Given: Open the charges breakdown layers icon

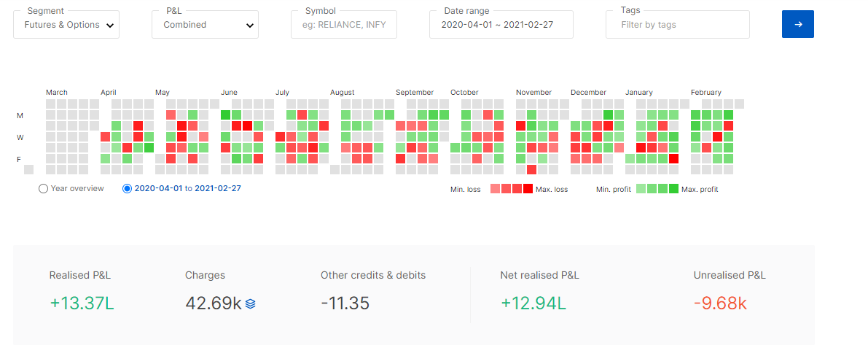Looking at the screenshot, I should (250, 303).
